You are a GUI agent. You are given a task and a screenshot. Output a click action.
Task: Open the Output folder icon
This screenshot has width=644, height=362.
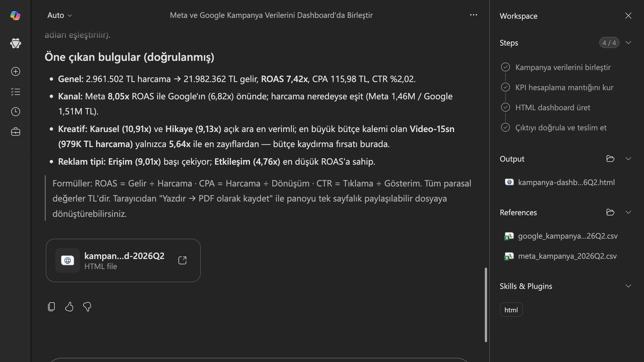pyautogui.click(x=610, y=159)
